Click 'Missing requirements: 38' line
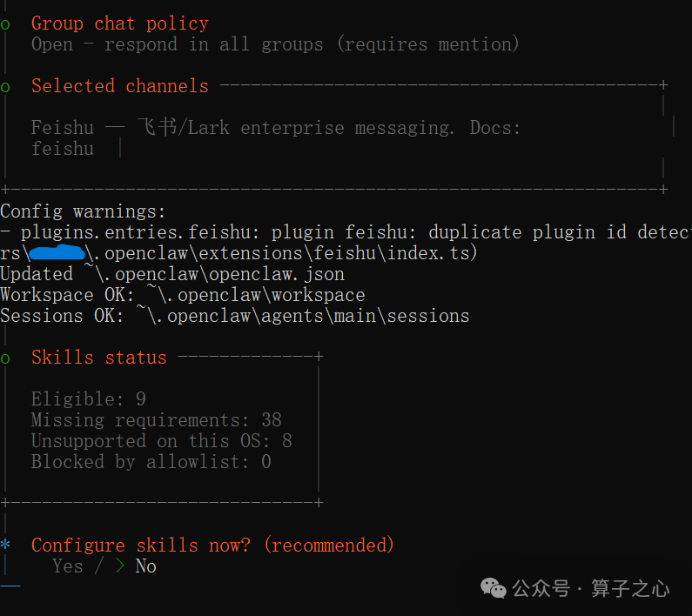The height and width of the screenshot is (616, 692). [x=156, y=420]
